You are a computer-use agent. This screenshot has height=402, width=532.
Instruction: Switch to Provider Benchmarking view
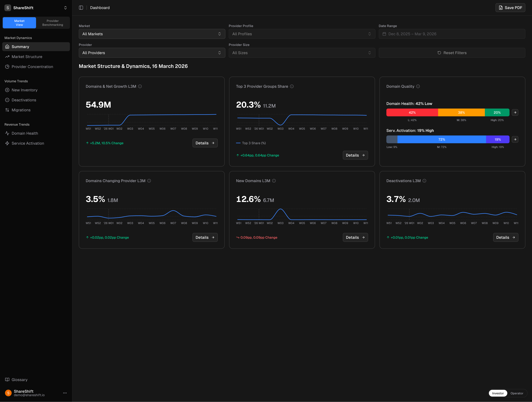point(52,23)
